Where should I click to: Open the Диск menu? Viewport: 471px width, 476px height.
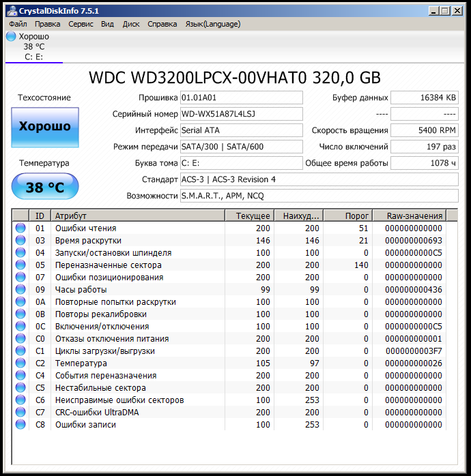(x=131, y=24)
